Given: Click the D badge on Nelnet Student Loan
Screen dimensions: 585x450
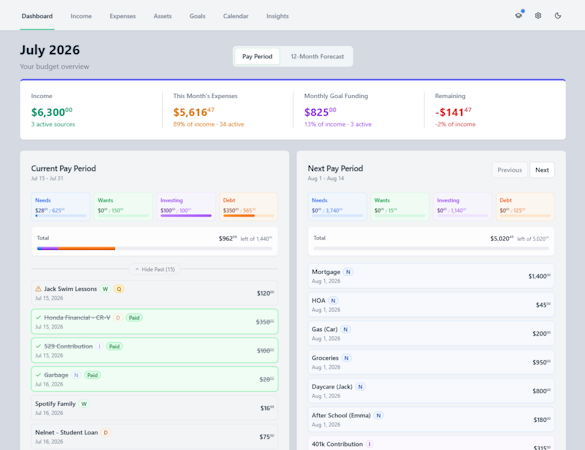Looking at the screenshot, I should coord(106,432).
